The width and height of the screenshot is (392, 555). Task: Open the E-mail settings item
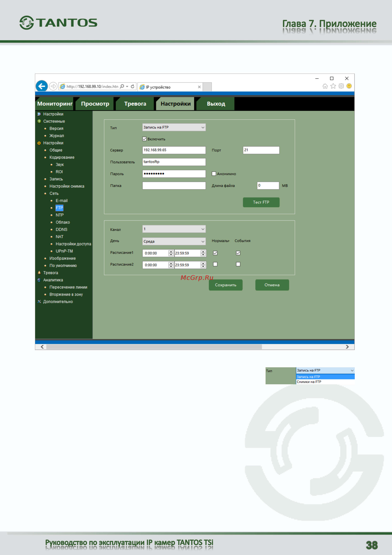62,201
